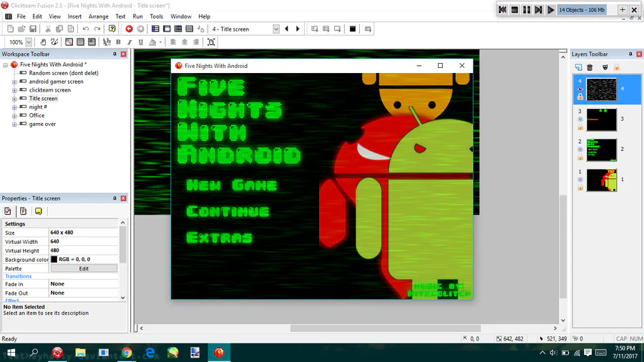Click the Properties panel vertical scrollbar
The width and height of the screenshot is (644, 362).
coord(122,245)
